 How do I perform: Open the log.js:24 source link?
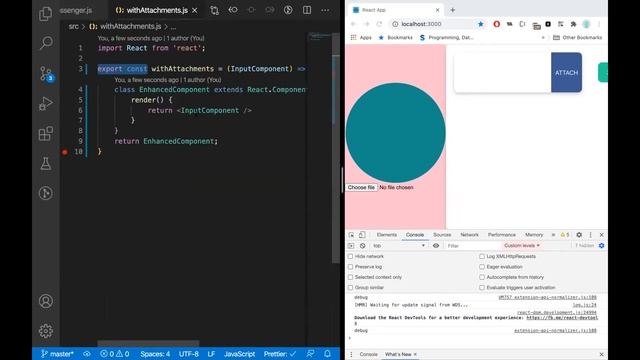click(x=584, y=305)
